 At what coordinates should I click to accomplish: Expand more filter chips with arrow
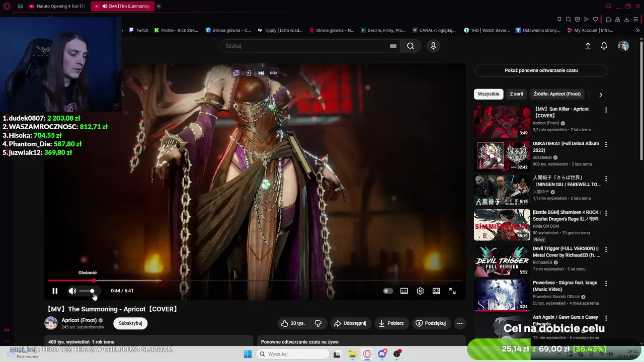tap(600, 95)
